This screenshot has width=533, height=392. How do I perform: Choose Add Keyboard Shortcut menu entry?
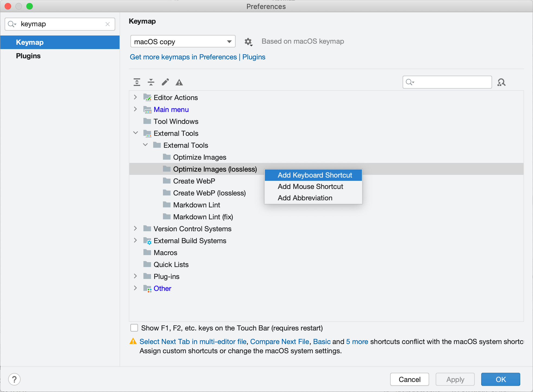[x=314, y=175]
